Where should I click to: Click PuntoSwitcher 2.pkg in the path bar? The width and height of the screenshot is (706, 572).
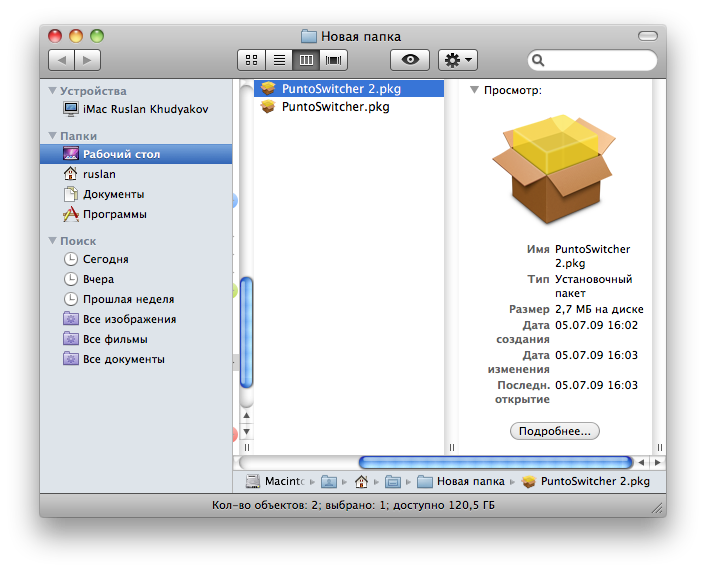tap(586, 481)
